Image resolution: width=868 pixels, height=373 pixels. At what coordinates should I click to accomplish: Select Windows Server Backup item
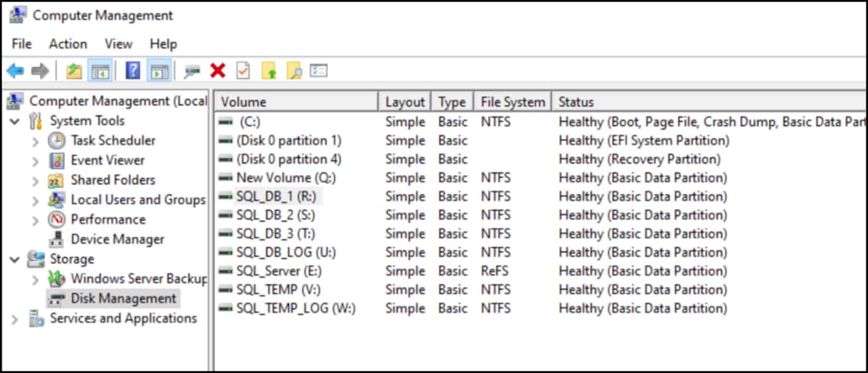(x=139, y=278)
